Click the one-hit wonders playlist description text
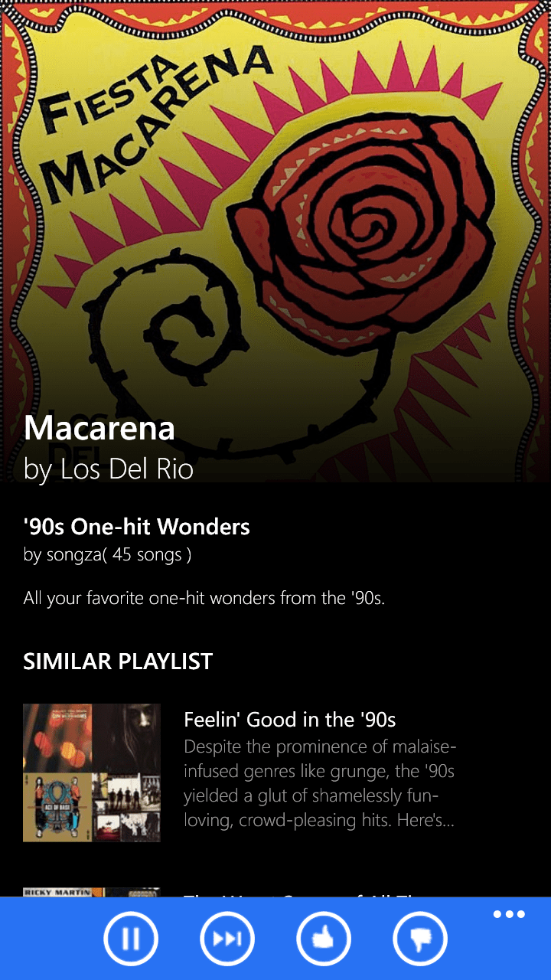 coord(204,598)
